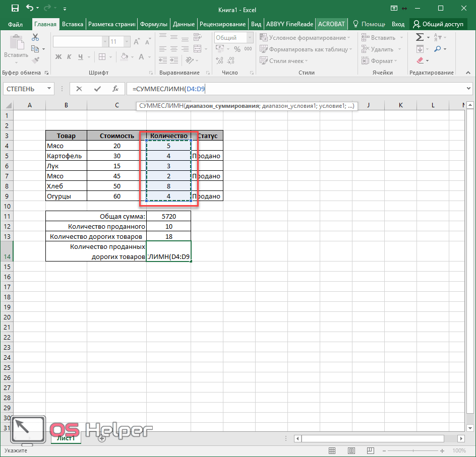This screenshot has height=457, width=476.
Task: Click the Save icon in the title bar
Action: pos(15,8)
